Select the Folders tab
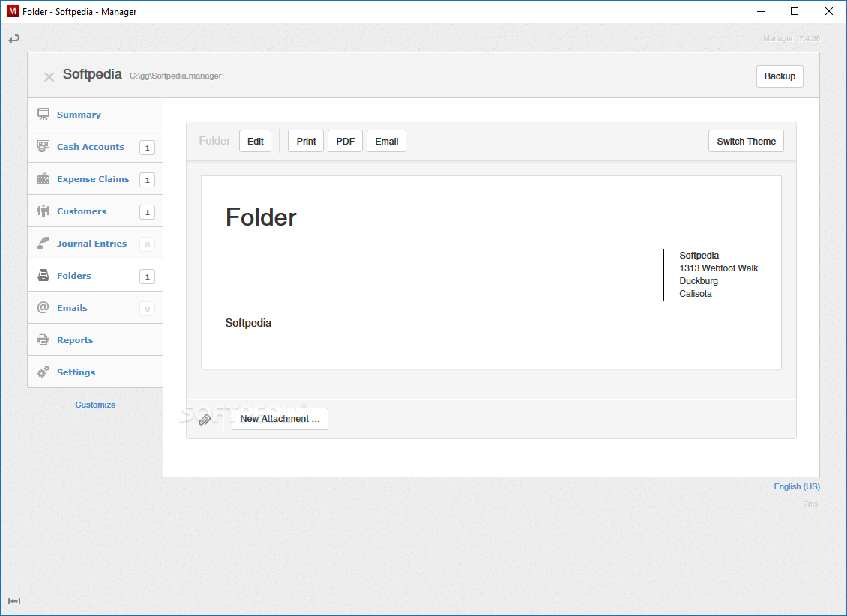 tap(95, 275)
